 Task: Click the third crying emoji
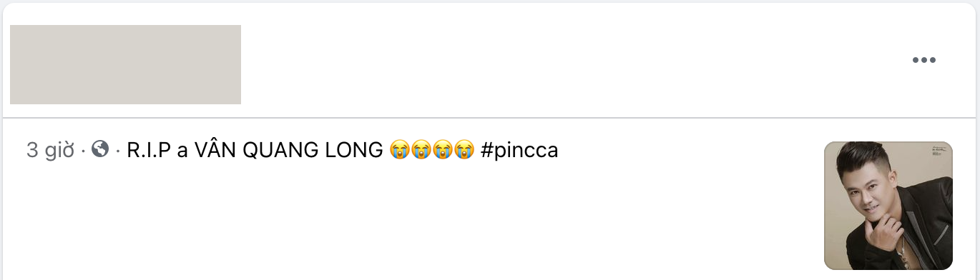(443, 150)
